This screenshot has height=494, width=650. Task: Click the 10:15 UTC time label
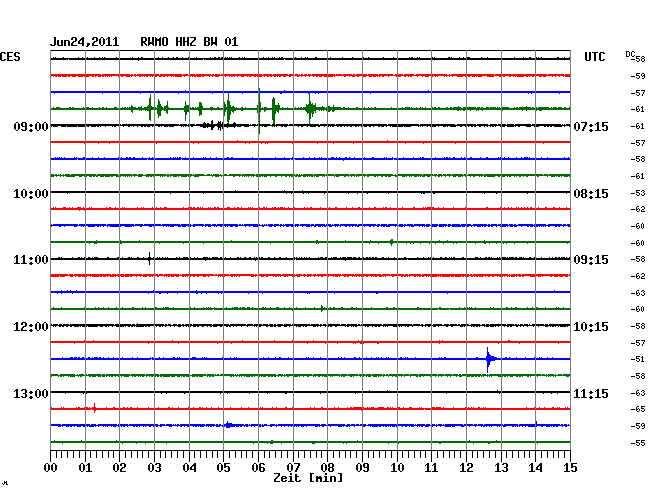coord(591,327)
